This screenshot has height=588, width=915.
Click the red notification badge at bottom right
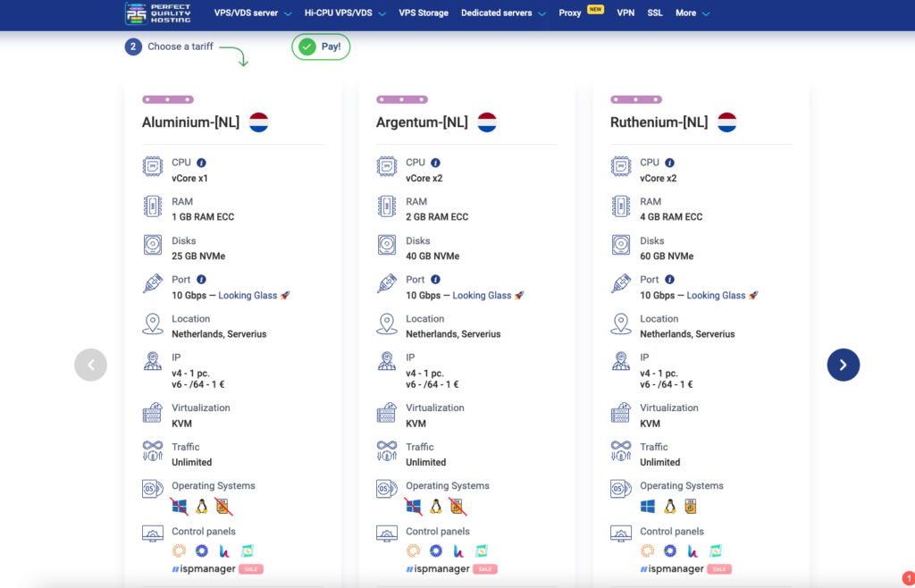tap(909, 578)
